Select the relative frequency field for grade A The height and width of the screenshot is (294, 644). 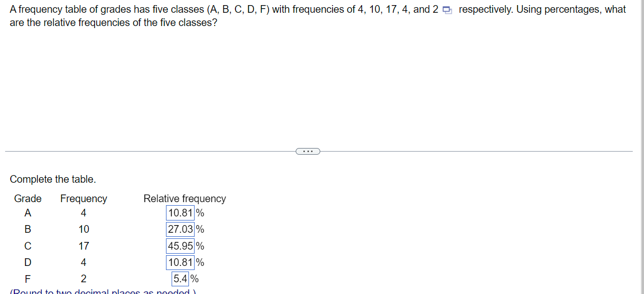coord(180,213)
